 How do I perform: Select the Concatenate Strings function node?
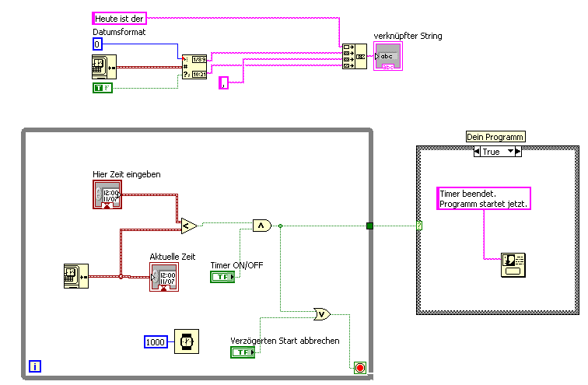(x=355, y=56)
